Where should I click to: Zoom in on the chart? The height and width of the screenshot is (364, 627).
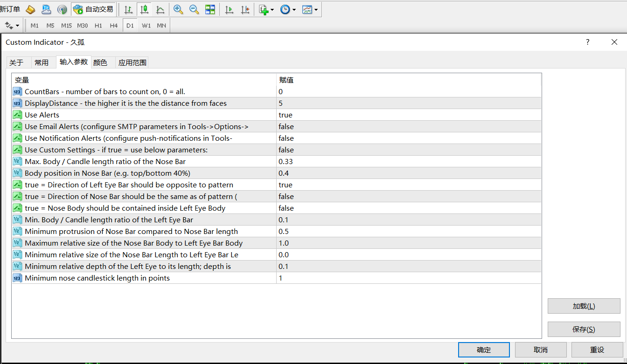pyautogui.click(x=178, y=9)
